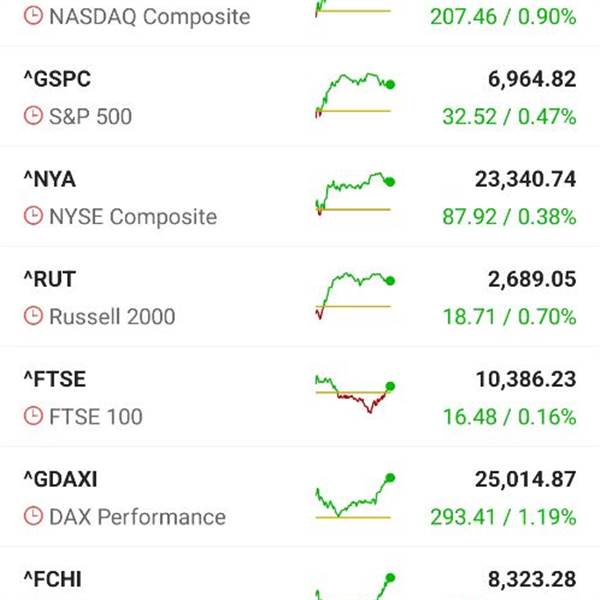
Task: Open the ^RUT ticker row
Action: coord(49,279)
